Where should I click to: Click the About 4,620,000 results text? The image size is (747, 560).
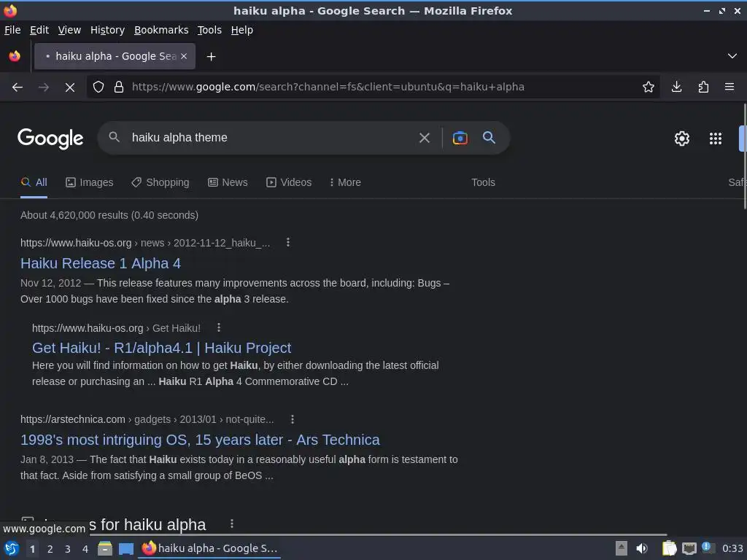(x=109, y=215)
